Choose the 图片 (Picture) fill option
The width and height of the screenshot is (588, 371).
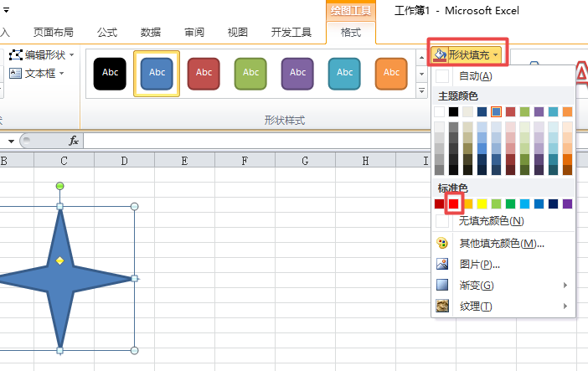coord(442,265)
